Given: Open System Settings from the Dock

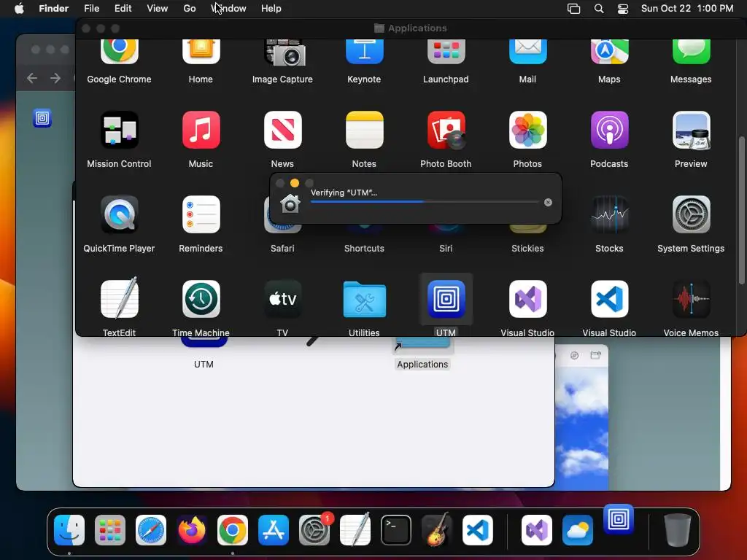Looking at the screenshot, I should pyautogui.click(x=314, y=529).
